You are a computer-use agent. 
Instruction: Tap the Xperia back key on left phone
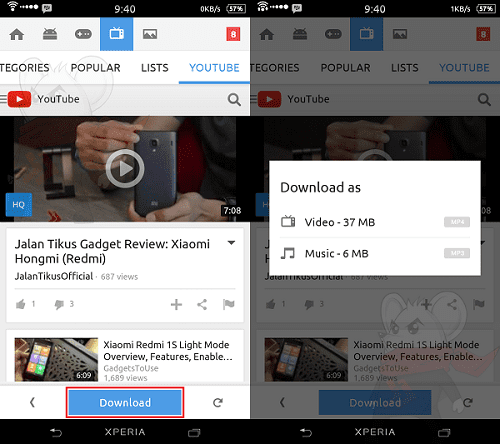point(56,433)
